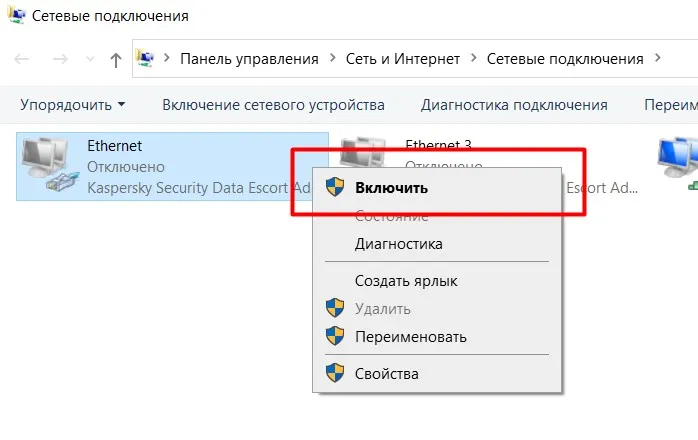Click the address bar folder icon

pos(146,58)
